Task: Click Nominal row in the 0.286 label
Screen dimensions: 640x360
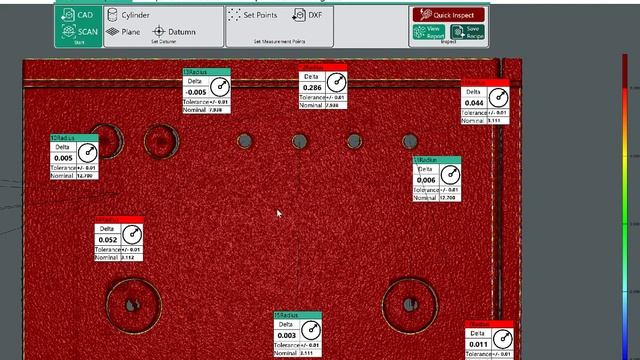Action: pos(323,105)
